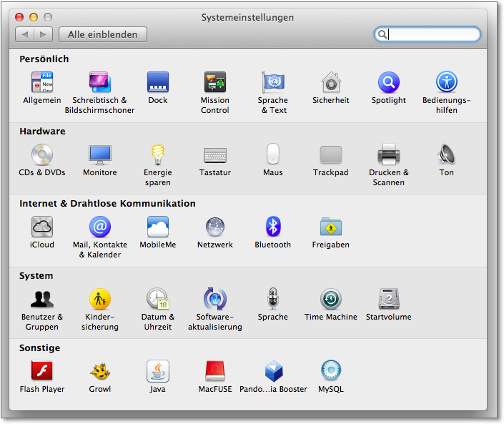The height and width of the screenshot is (424, 504).
Task: Click the Alle einblenden button
Action: point(103,34)
